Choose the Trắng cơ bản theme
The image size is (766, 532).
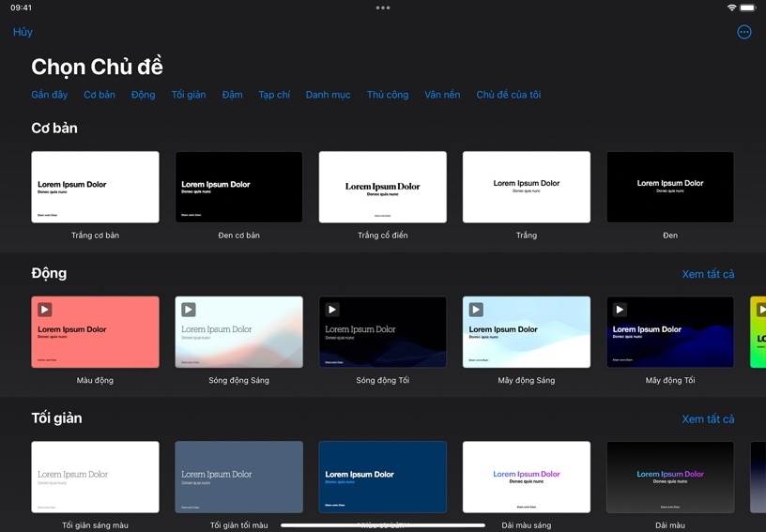[95, 187]
